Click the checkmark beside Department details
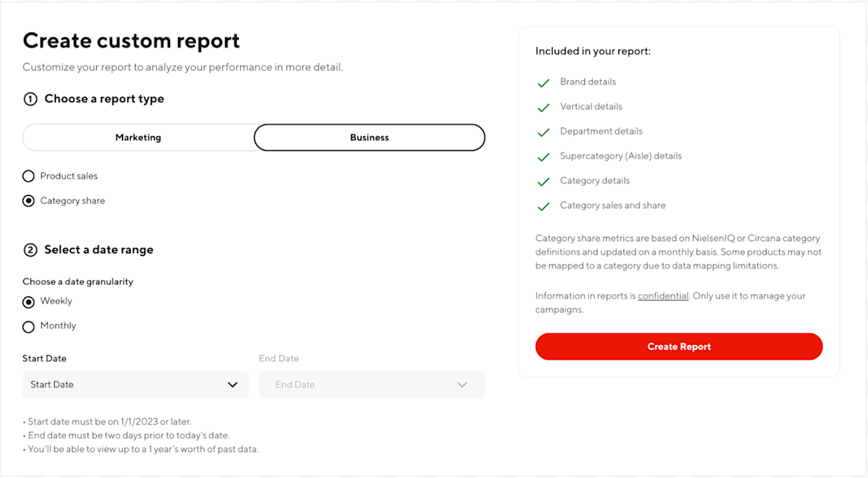The width and height of the screenshot is (868, 478). [x=543, y=132]
